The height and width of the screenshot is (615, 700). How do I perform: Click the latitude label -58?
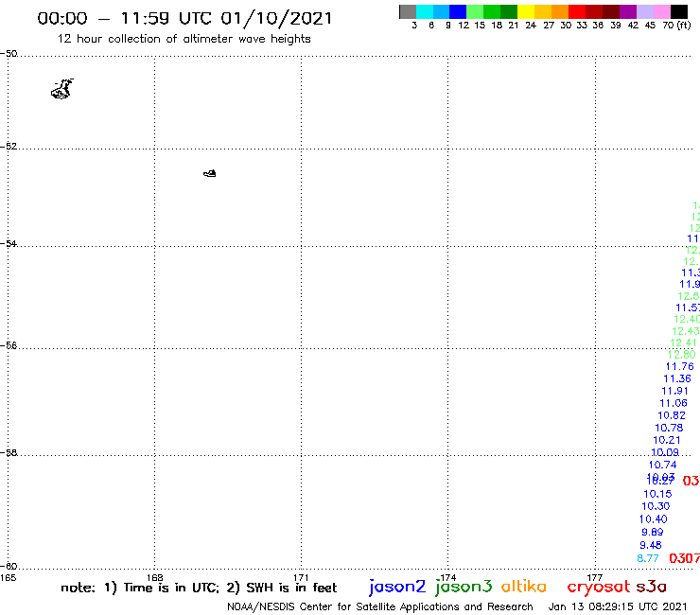click(9, 453)
